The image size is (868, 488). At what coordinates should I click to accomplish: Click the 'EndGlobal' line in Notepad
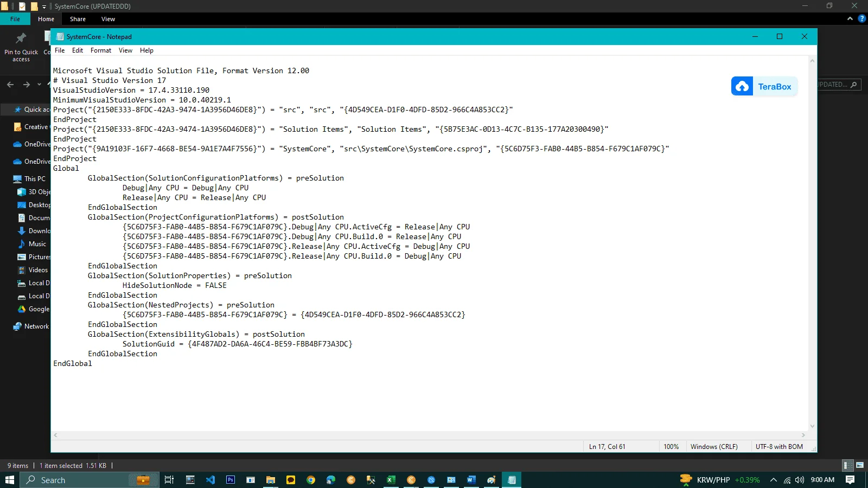point(73,363)
